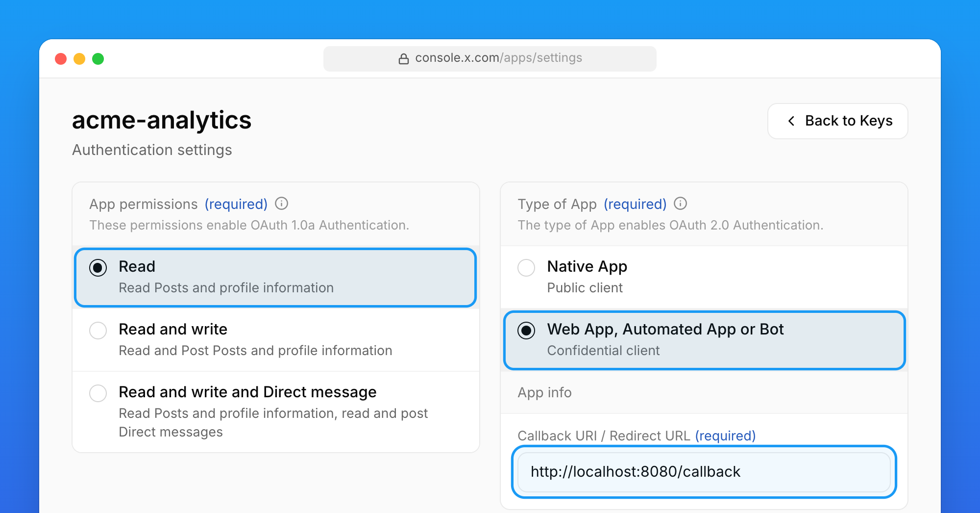980x513 pixels.
Task: Click the App info section header
Action: (545, 392)
